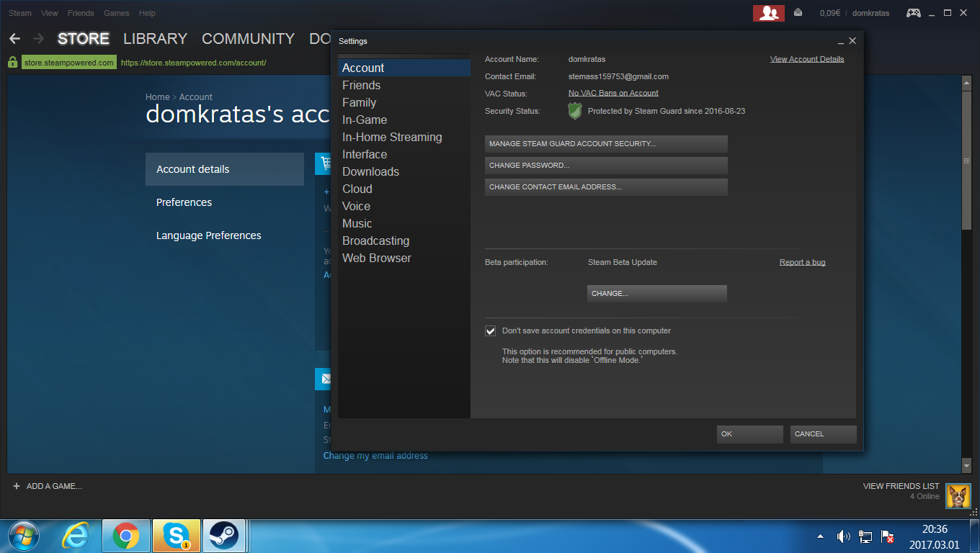Click the Steam Guard green shield icon

(x=575, y=111)
